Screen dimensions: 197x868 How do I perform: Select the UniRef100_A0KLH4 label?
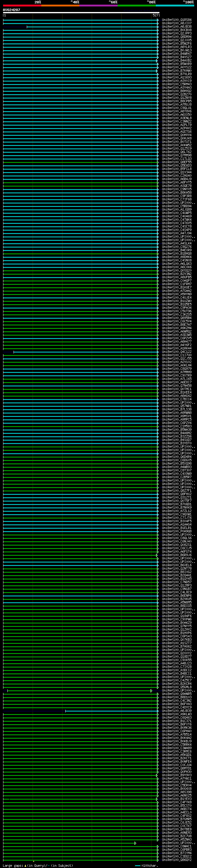tap(176, 365)
